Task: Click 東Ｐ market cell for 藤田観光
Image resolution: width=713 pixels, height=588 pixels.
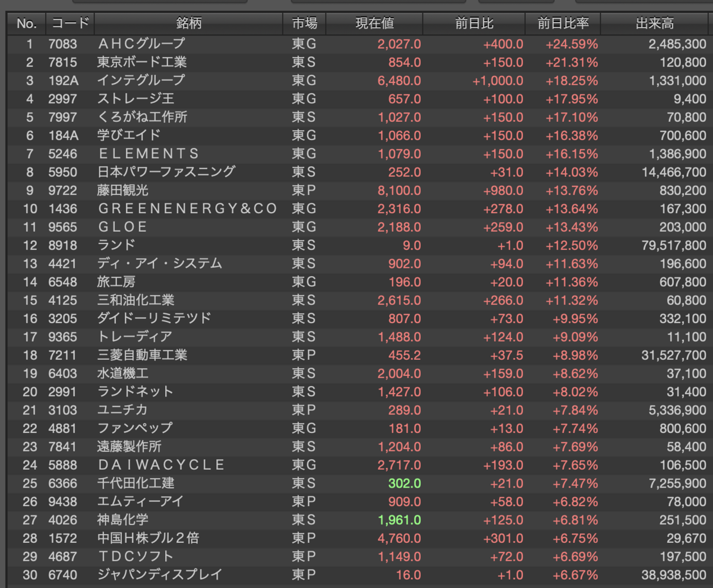Action: click(304, 191)
